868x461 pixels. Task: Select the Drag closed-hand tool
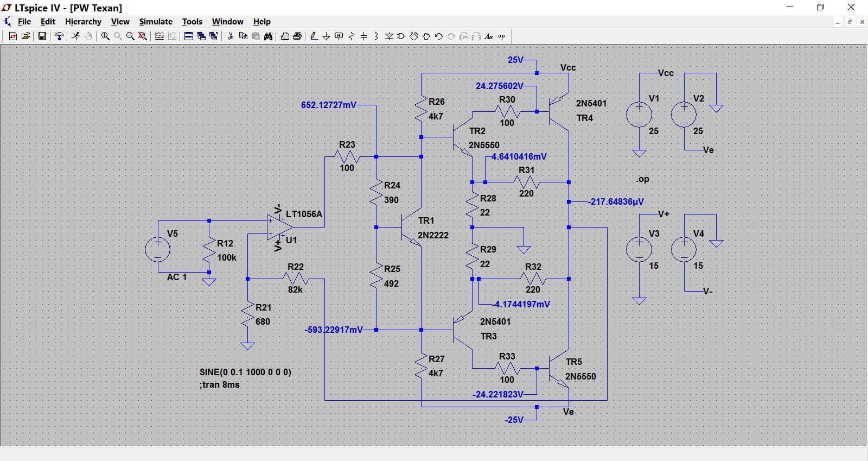point(426,36)
